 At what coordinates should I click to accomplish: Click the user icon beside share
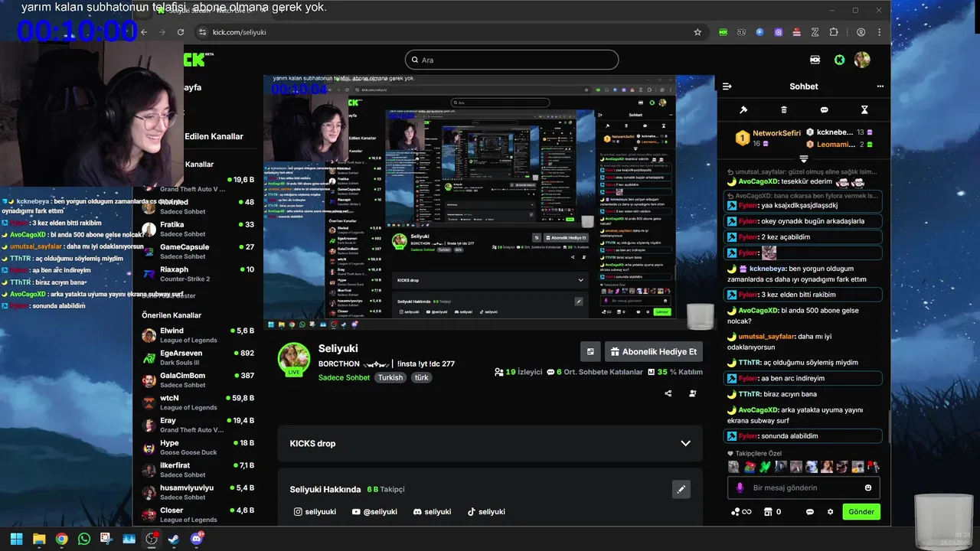[x=693, y=393]
